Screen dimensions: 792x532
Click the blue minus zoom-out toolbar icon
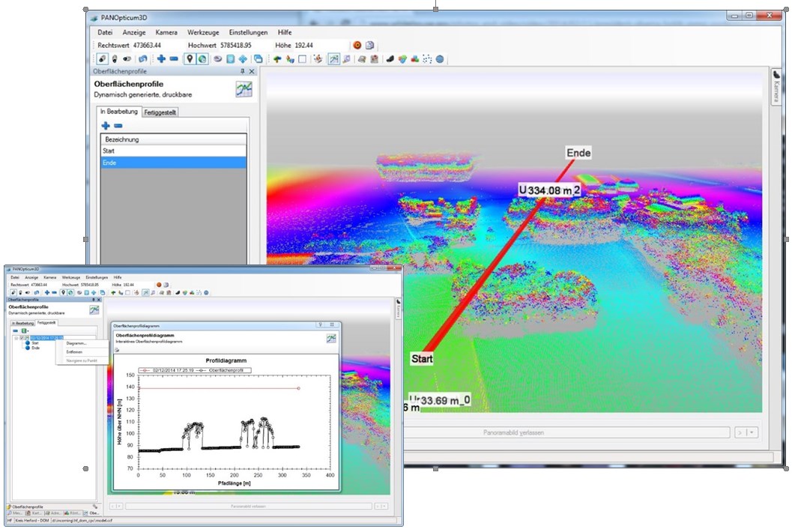click(x=174, y=59)
